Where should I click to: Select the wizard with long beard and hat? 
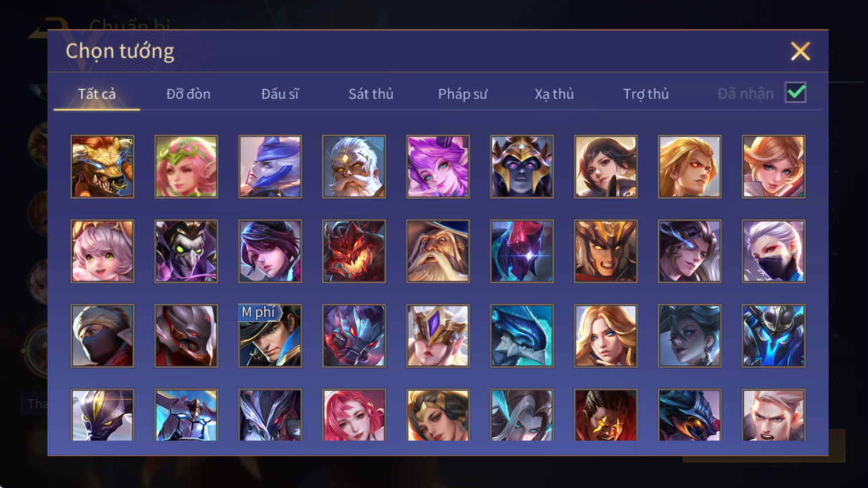click(438, 251)
